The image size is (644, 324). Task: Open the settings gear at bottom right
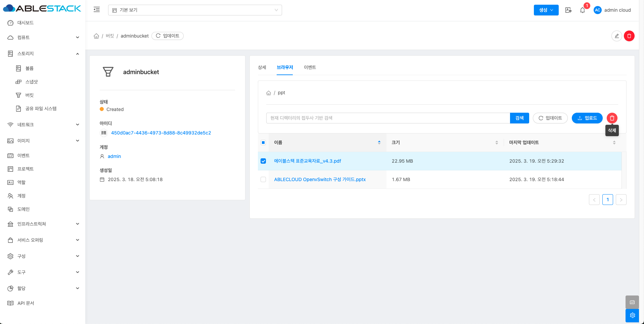click(632, 315)
